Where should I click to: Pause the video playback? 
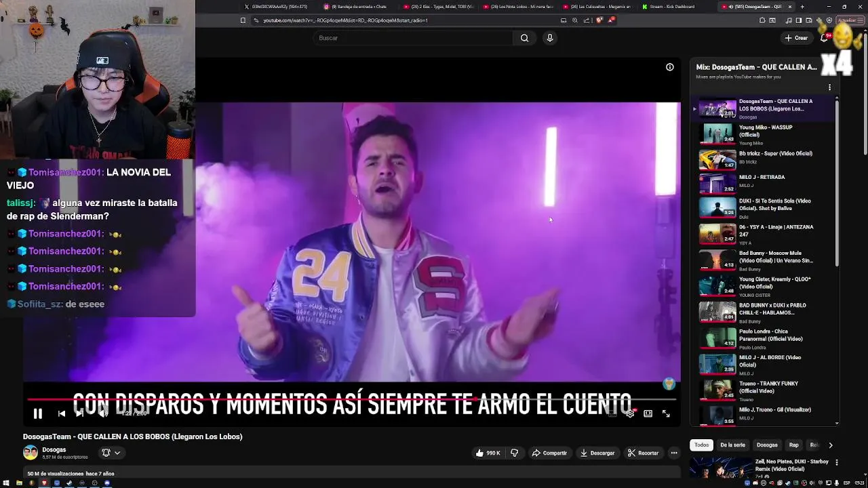(x=38, y=413)
